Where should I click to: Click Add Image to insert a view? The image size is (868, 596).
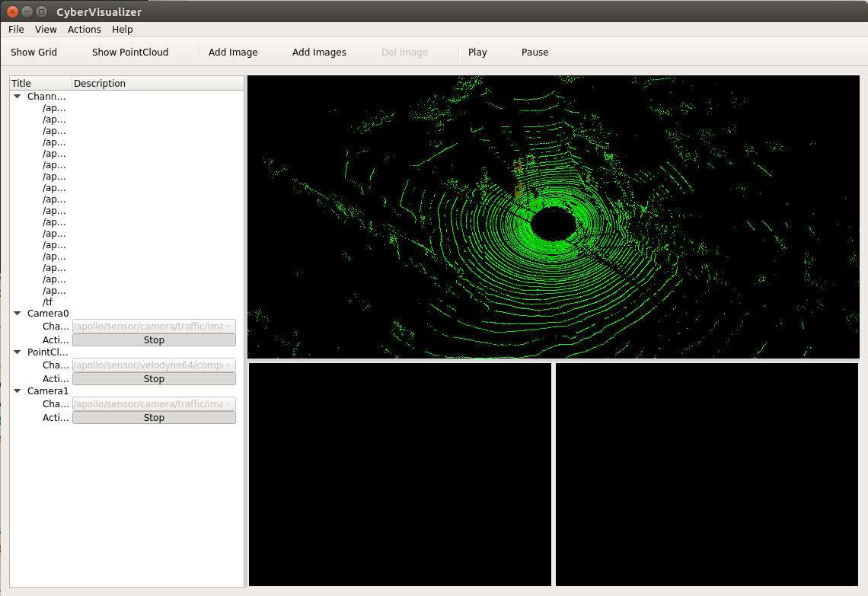click(233, 52)
